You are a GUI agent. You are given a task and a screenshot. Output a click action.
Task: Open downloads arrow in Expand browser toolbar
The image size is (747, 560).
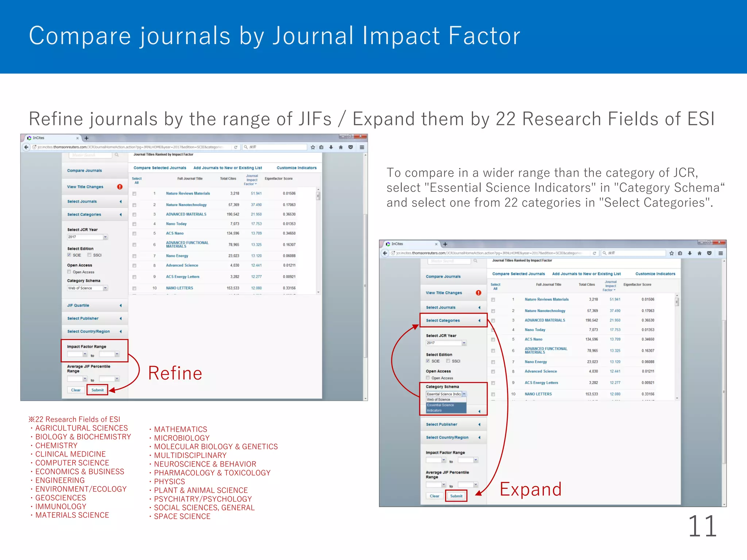[x=690, y=253]
